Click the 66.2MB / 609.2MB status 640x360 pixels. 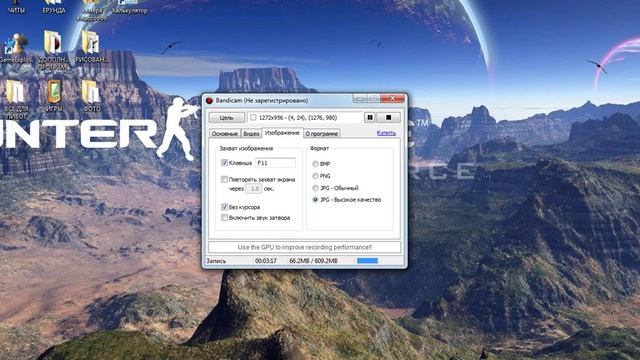[313, 261]
